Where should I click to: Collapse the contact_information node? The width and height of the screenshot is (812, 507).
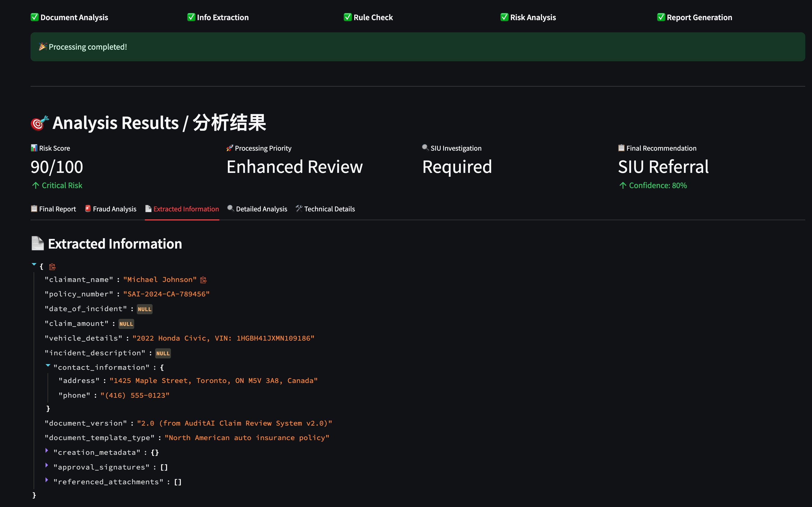(x=48, y=365)
